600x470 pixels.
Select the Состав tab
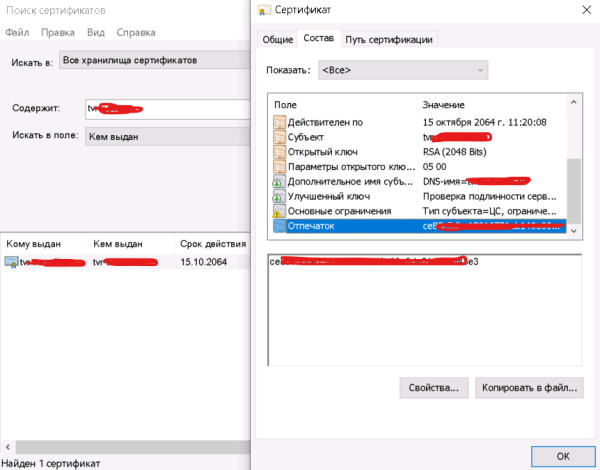pyautogui.click(x=319, y=38)
